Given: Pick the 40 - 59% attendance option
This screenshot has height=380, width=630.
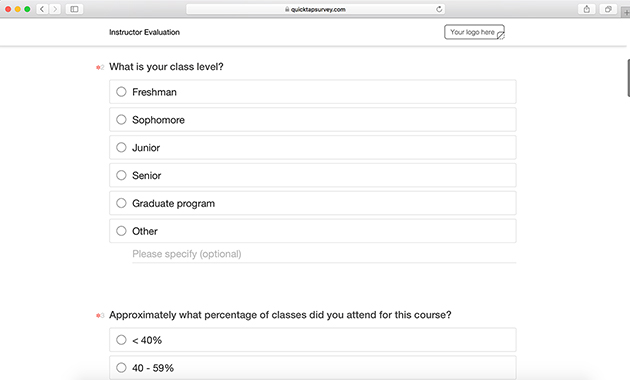Looking at the screenshot, I should [x=313, y=368].
